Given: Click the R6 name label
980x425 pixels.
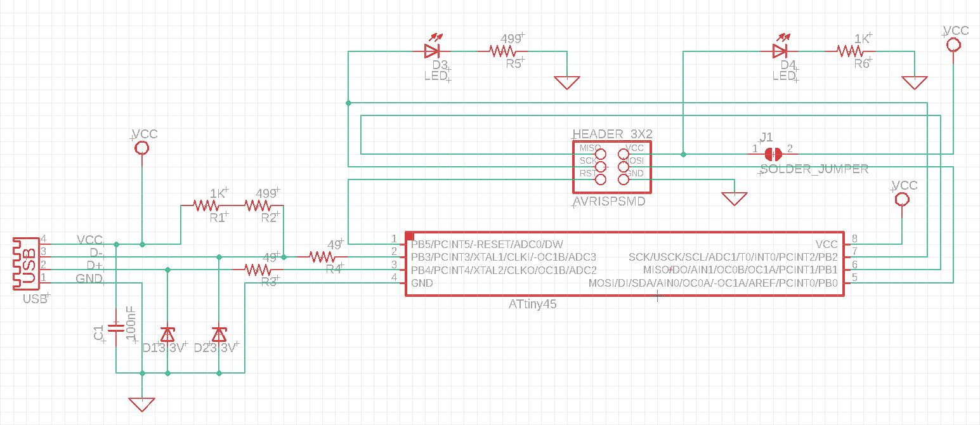Looking at the screenshot, I should (x=861, y=63).
